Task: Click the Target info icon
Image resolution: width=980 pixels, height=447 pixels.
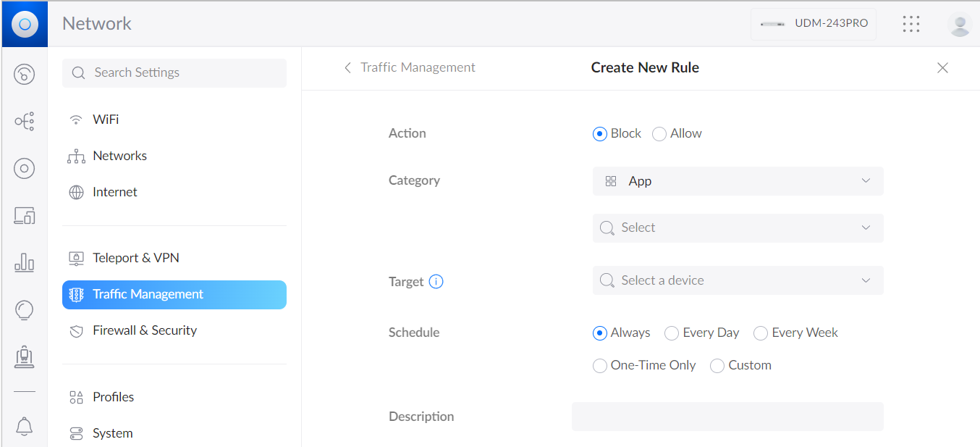Action: click(x=436, y=282)
